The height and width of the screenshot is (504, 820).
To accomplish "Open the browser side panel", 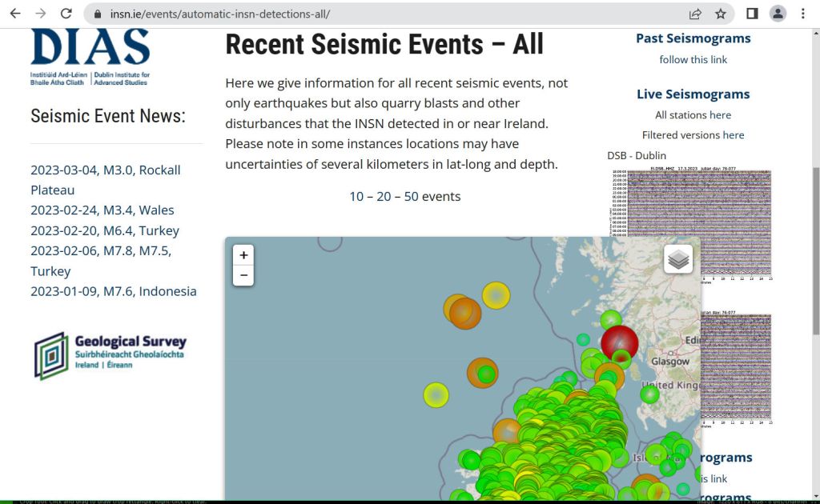I will [752, 14].
